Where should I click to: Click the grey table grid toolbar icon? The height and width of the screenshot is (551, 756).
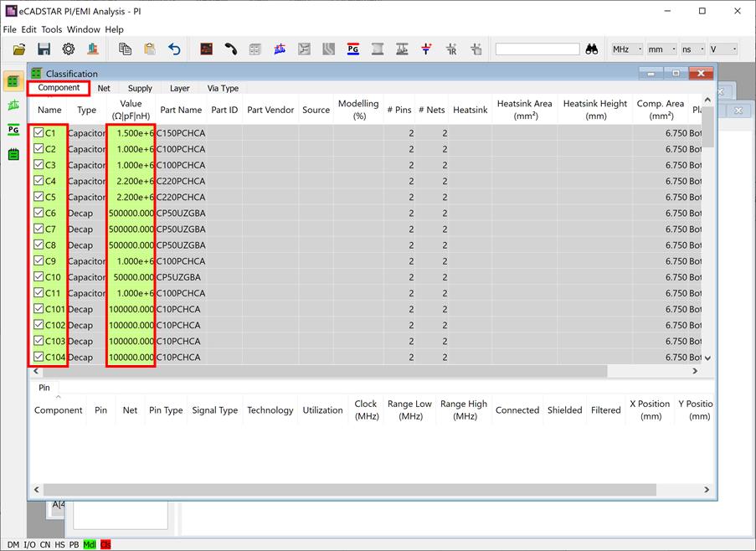[x=255, y=49]
